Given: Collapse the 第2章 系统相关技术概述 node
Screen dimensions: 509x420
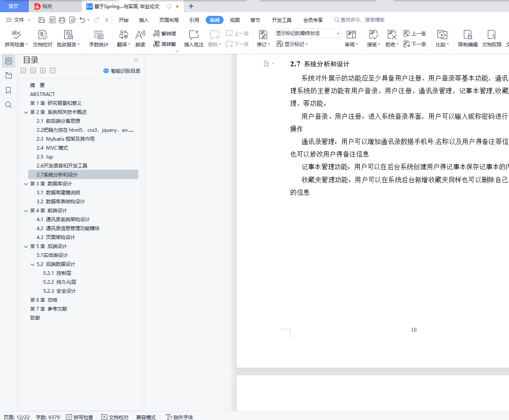Looking at the screenshot, I should (x=26, y=112).
